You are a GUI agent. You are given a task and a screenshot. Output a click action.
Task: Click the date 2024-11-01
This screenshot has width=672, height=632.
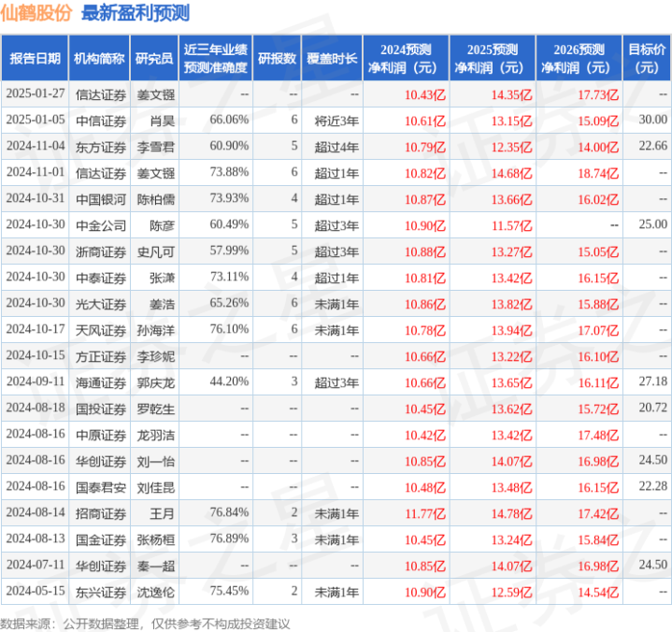[36, 172]
